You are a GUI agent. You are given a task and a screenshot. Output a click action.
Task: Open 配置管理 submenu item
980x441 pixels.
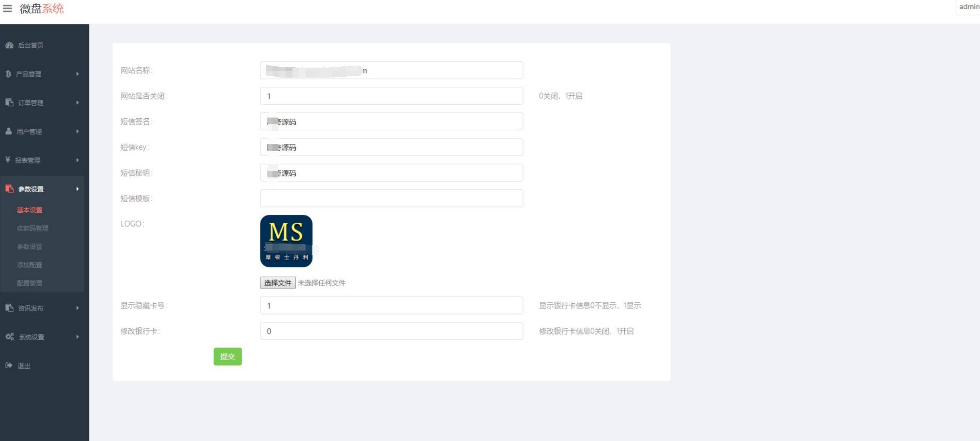(30, 283)
